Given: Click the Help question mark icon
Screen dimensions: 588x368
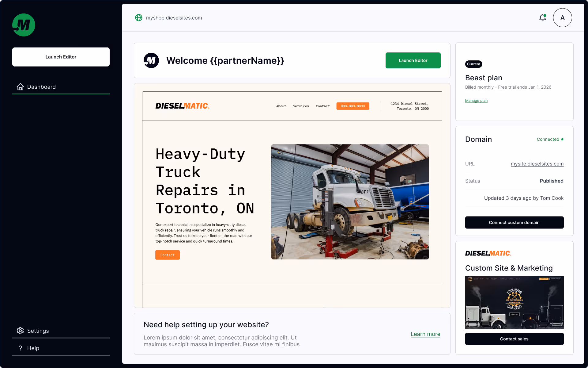Looking at the screenshot, I should coord(20,348).
